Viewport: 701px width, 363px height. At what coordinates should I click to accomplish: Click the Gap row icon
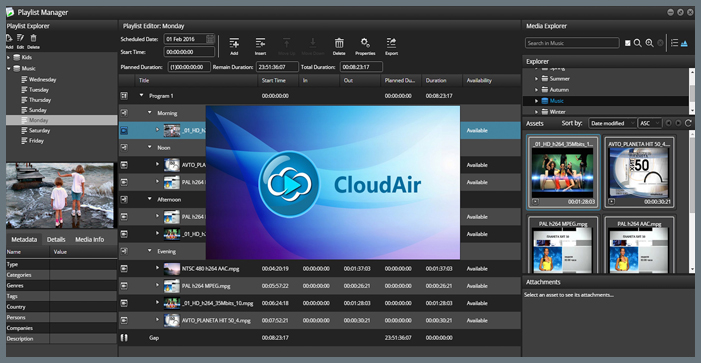(x=124, y=338)
